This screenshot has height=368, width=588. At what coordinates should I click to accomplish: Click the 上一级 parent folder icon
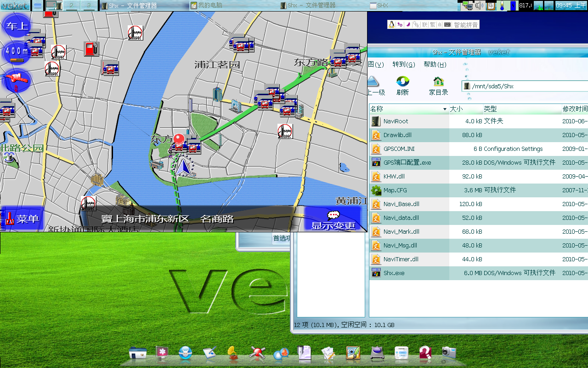tap(376, 86)
